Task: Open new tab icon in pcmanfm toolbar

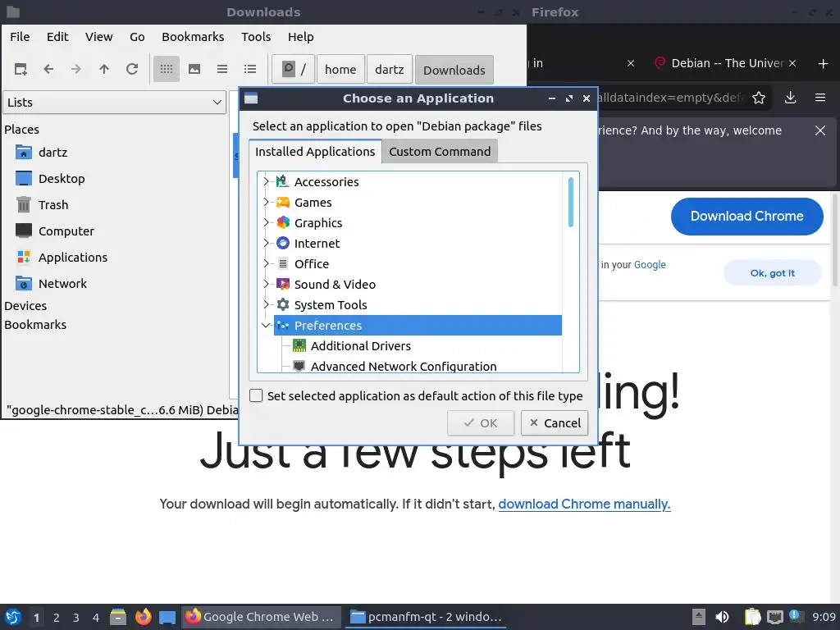Action: coord(21,69)
